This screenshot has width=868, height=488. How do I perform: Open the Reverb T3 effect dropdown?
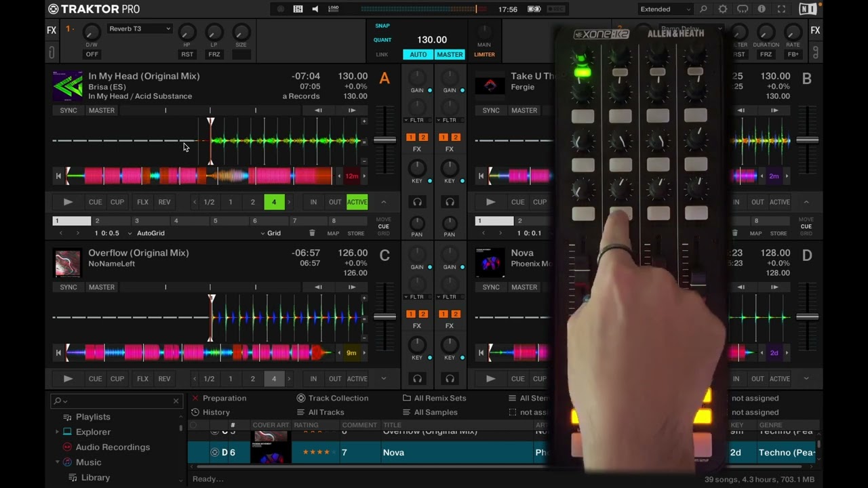[x=140, y=28]
